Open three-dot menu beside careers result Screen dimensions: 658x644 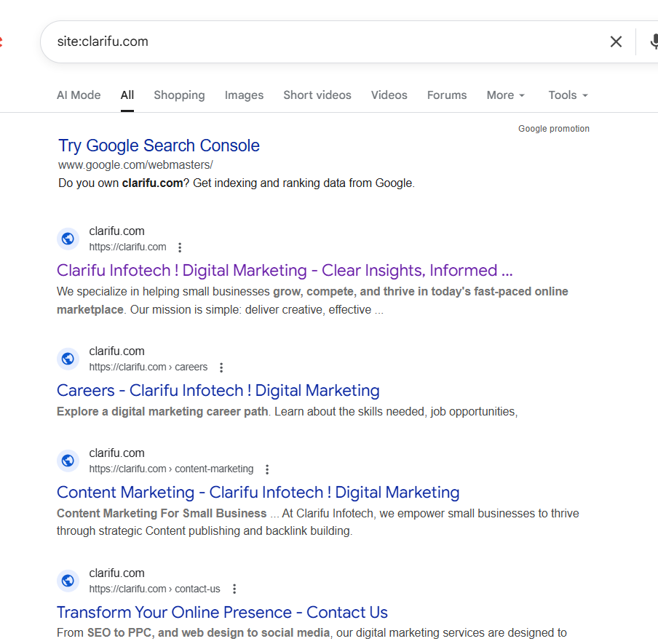(x=221, y=367)
